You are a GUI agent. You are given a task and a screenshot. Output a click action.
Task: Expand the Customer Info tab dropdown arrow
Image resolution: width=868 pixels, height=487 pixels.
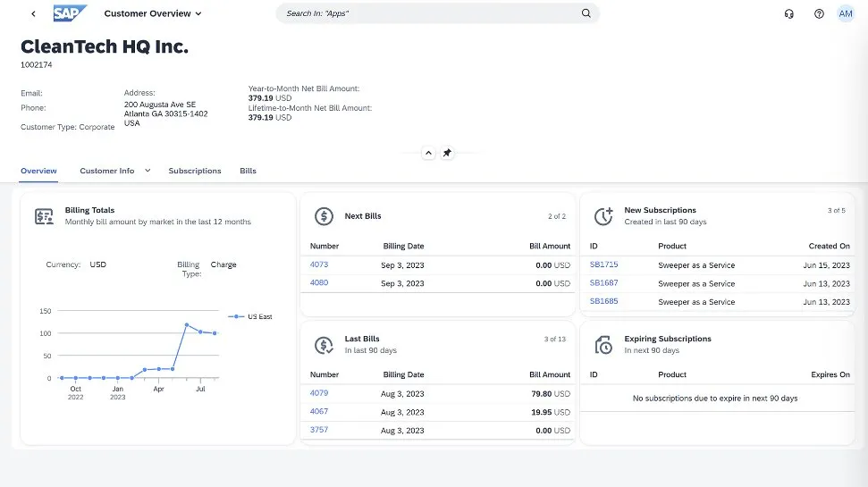point(147,171)
